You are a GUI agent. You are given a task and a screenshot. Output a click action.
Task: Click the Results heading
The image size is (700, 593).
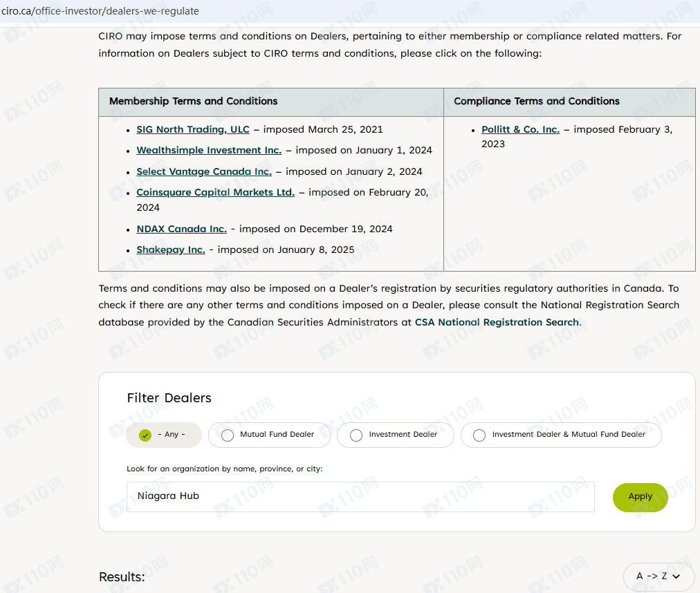tap(122, 577)
